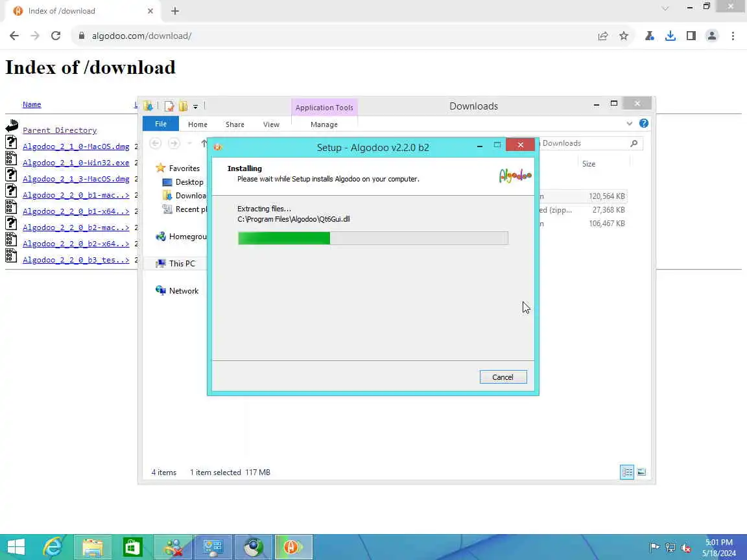Open Windows Start button
747x560 pixels.
pos(16,547)
